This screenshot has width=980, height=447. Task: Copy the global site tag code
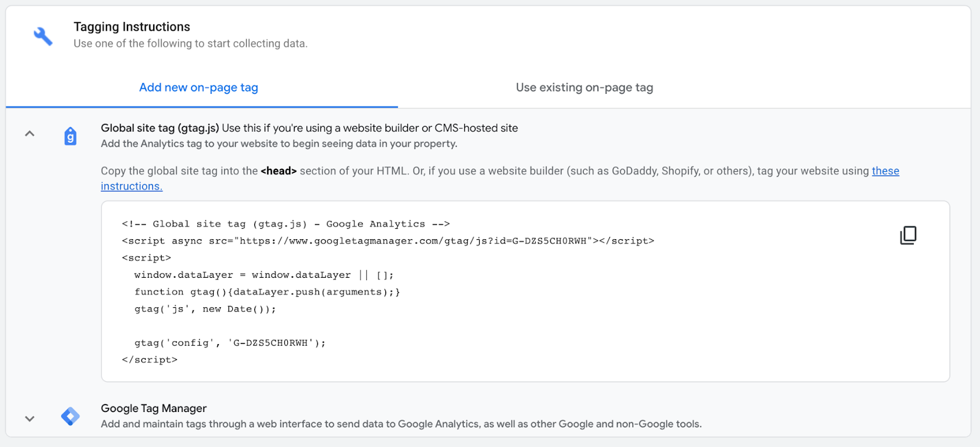(908, 235)
